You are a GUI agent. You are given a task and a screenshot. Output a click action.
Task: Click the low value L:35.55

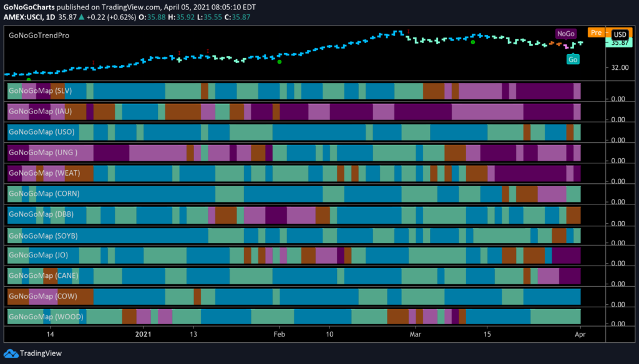click(210, 17)
